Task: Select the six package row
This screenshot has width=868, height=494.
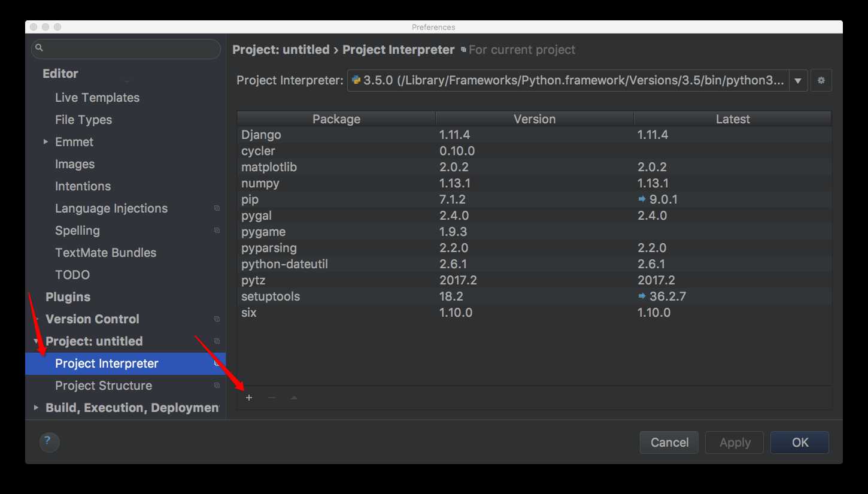Action: pos(534,313)
